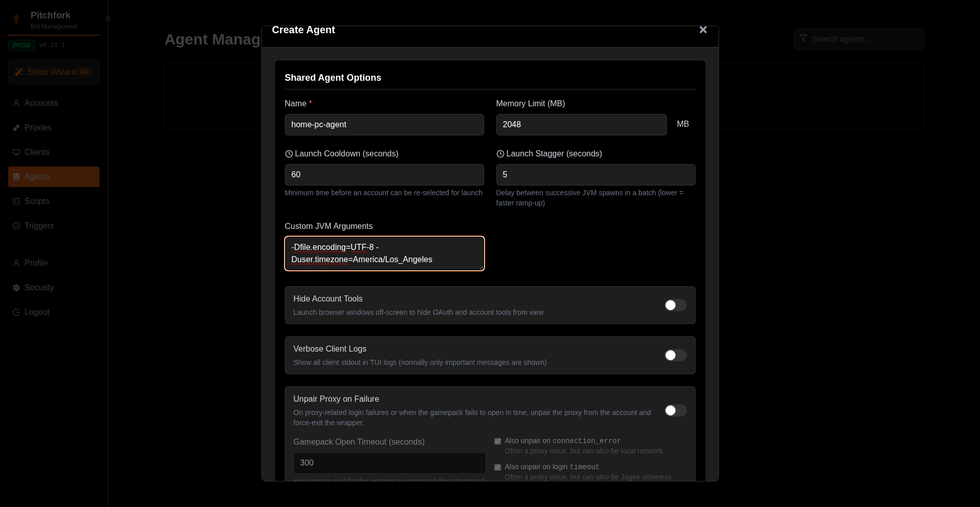Viewport: 980px width, 507px height.
Task: Launch the Setup Wizard
Action: [x=54, y=72]
